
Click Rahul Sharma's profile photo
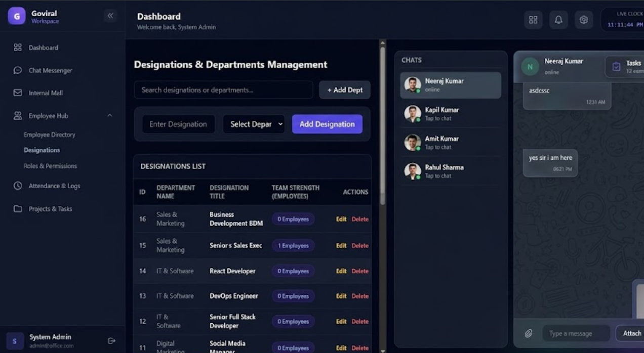(412, 171)
